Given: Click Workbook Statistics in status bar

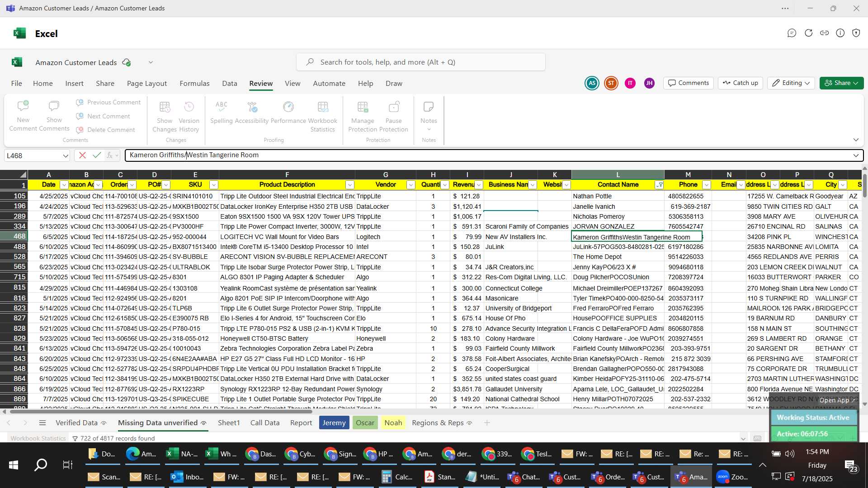Looking at the screenshot, I should coord(38,438).
